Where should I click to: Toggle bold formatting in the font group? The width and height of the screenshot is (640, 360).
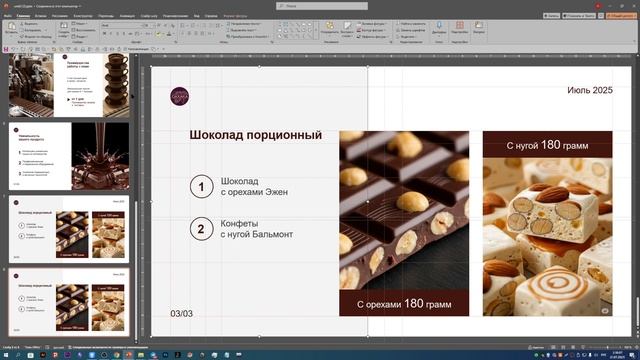point(104,33)
